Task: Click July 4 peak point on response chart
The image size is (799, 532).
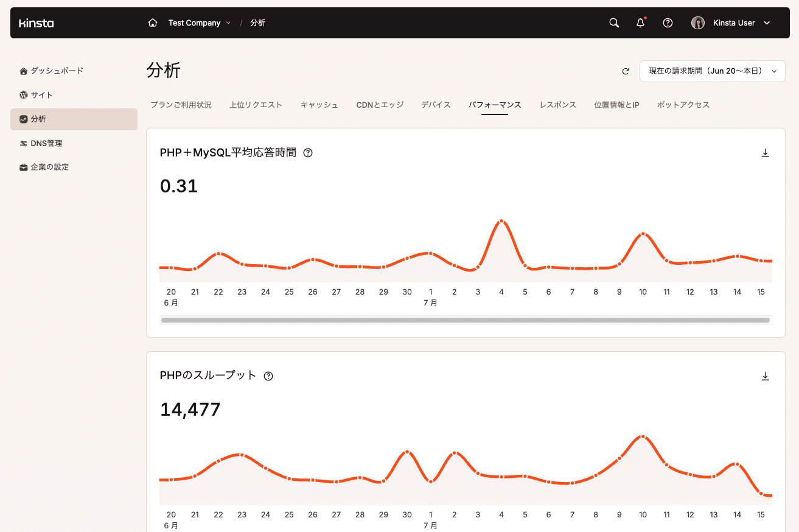Action: tap(501, 221)
